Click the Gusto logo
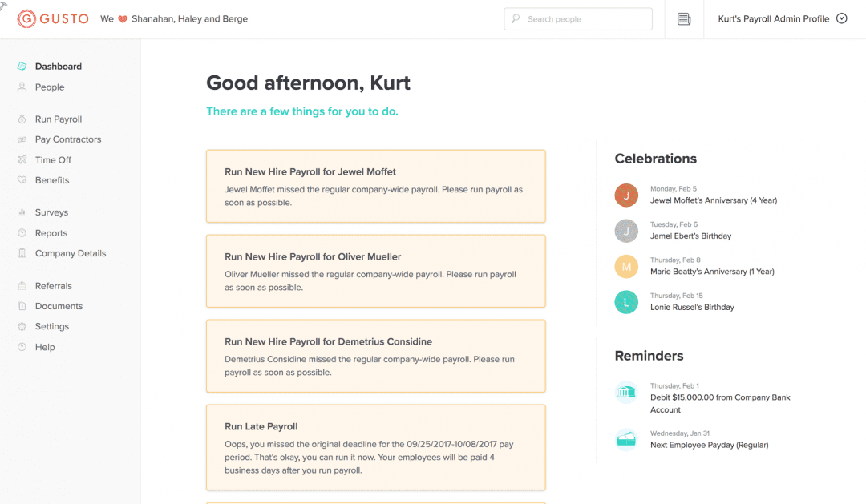This screenshot has height=504, width=866. (x=52, y=18)
